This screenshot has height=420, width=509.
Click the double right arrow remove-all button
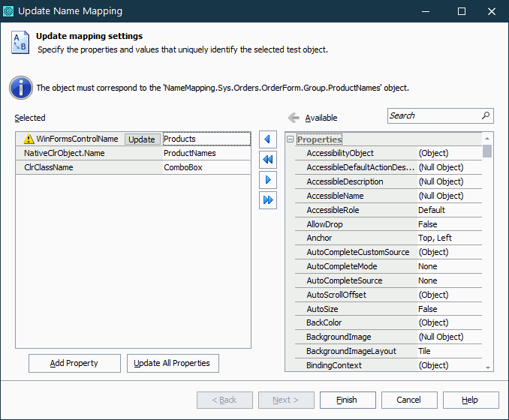[x=267, y=200]
